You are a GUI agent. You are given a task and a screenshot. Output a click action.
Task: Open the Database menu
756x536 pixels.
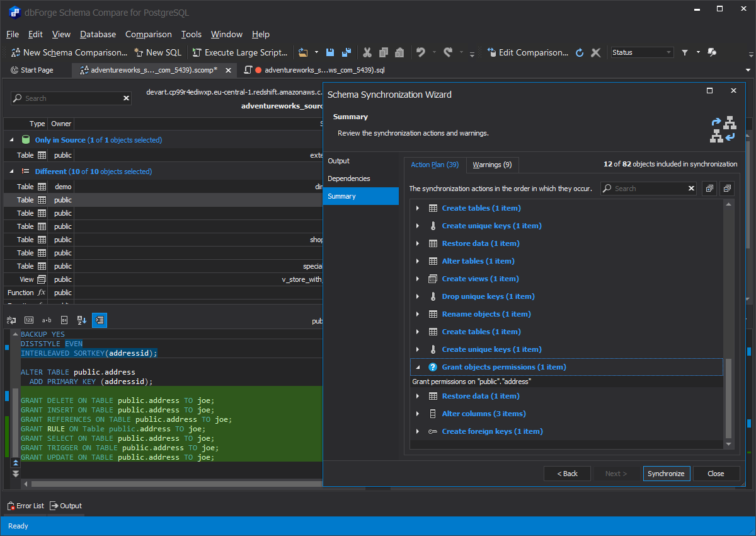98,34
